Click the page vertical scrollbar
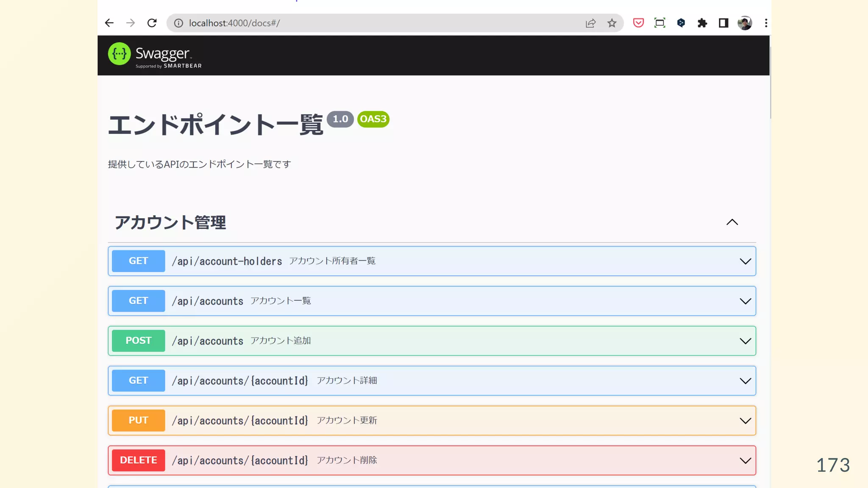The width and height of the screenshot is (868, 488). click(x=770, y=83)
